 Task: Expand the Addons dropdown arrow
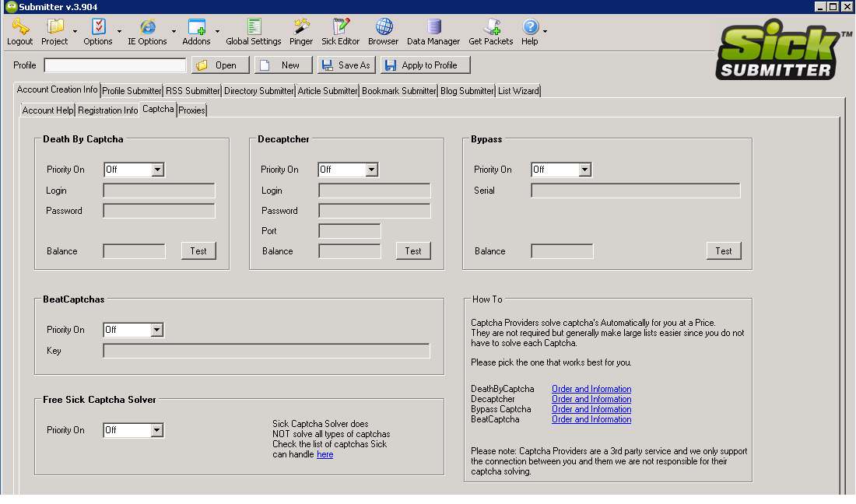tap(217, 31)
